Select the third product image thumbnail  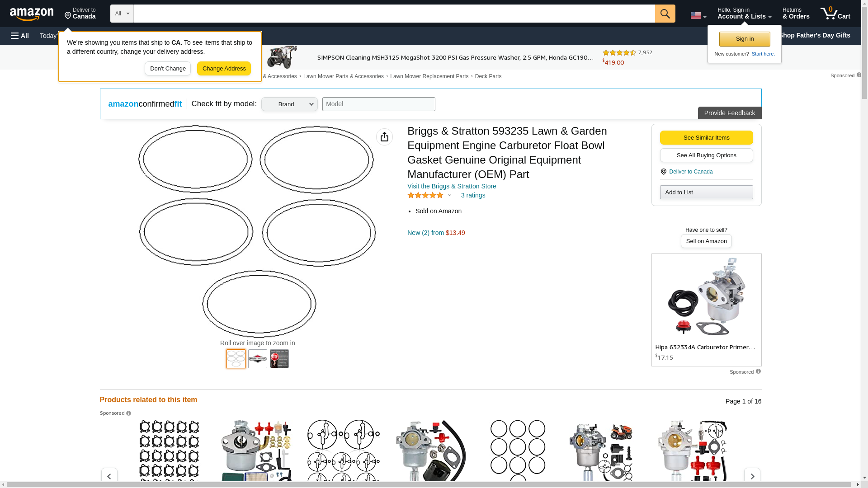pos(279,359)
